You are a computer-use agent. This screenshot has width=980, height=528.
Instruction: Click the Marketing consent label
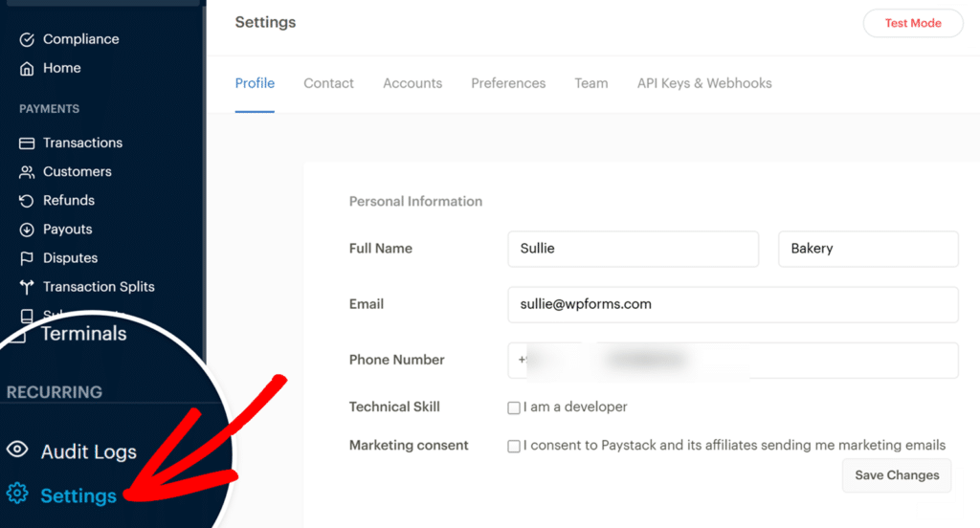click(x=409, y=445)
